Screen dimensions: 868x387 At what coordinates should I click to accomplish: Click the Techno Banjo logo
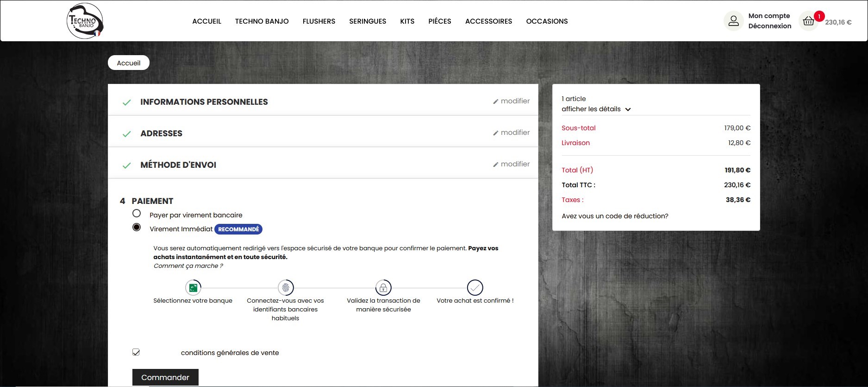85,21
